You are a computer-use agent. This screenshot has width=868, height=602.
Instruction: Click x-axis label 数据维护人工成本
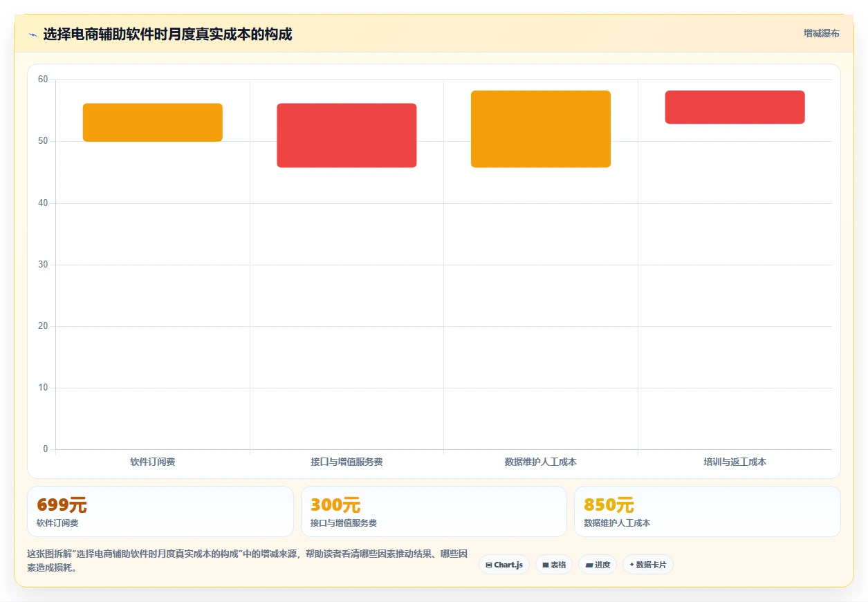click(541, 462)
